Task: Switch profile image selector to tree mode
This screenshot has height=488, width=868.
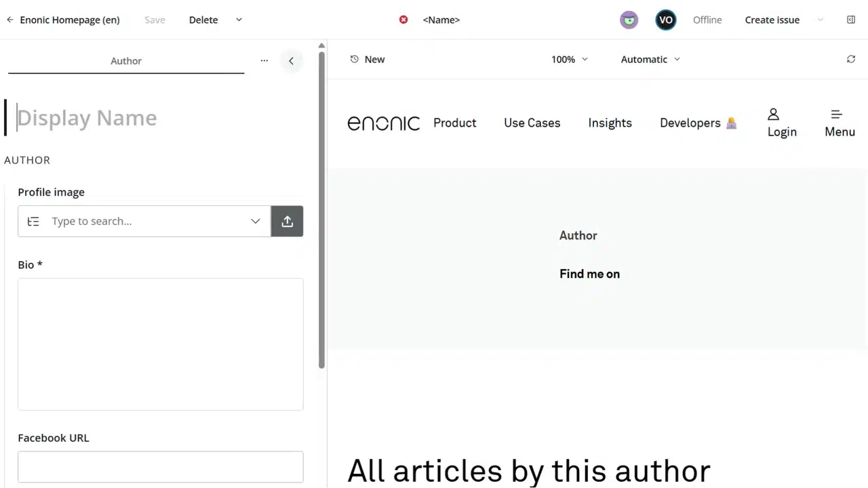Action: coord(33,221)
